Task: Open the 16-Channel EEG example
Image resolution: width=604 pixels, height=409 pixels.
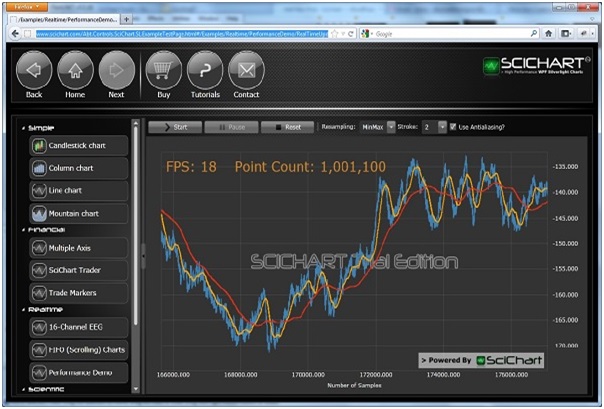Action: [79, 327]
